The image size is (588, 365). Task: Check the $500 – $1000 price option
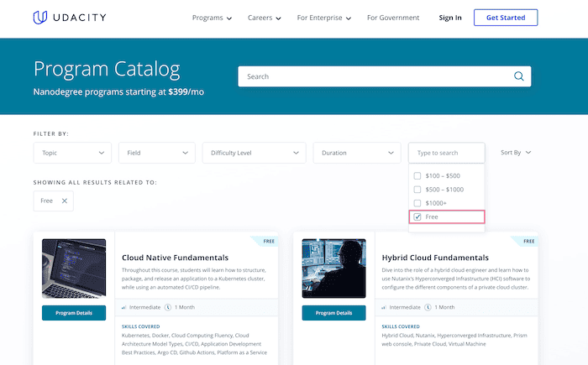(x=417, y=190)
